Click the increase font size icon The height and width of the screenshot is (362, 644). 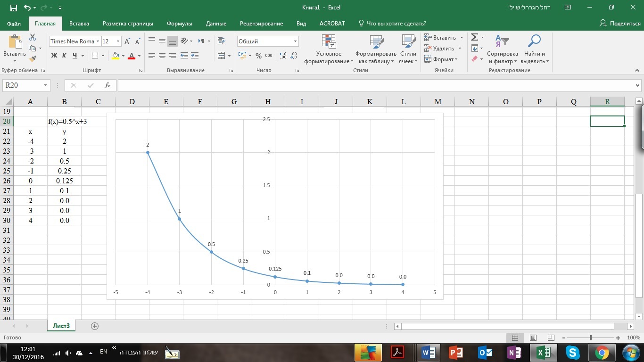127,41
